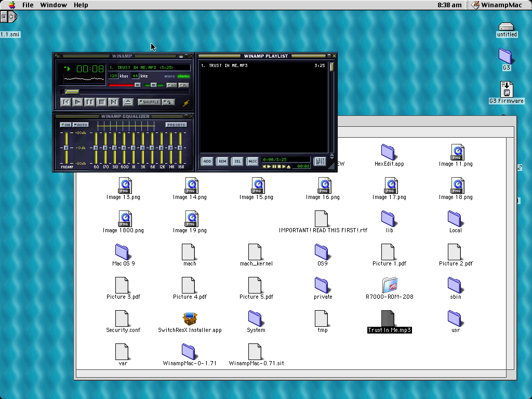This screenshot has height=399, width=532.
Task: Toggle the EQ window button in Winamp
Action: point(171,85)
